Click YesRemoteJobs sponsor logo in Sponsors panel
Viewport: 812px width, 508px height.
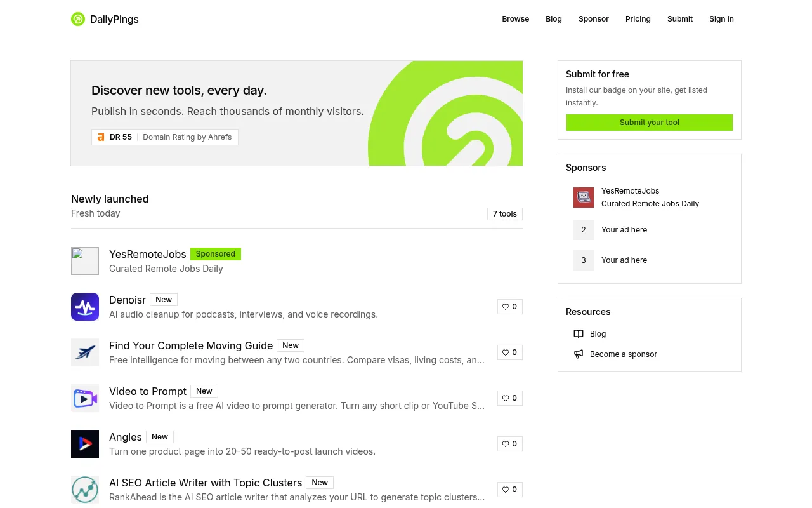584,197
